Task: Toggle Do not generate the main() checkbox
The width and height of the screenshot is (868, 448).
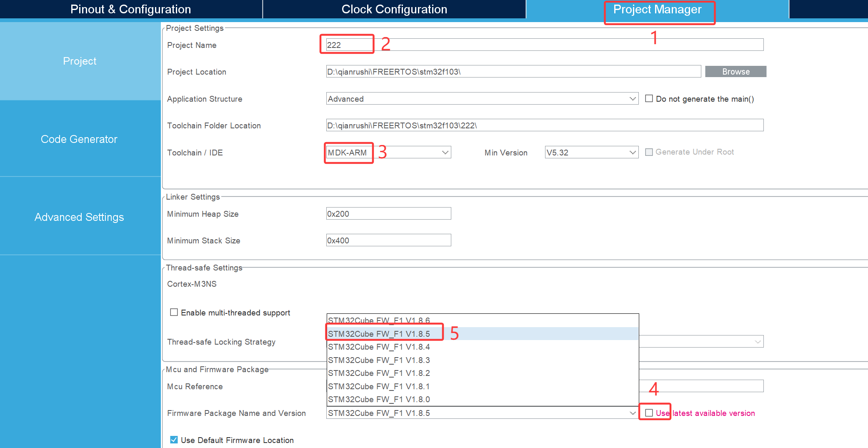Action: [649, 98]
